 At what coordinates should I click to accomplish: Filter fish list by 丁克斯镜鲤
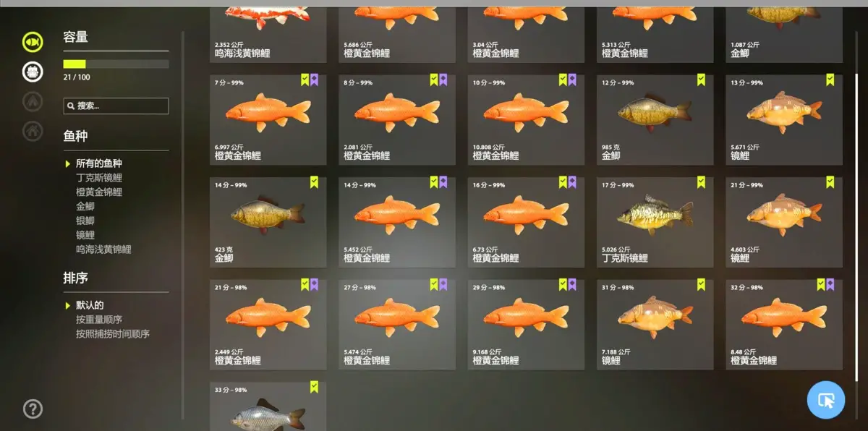pos(98,178)
